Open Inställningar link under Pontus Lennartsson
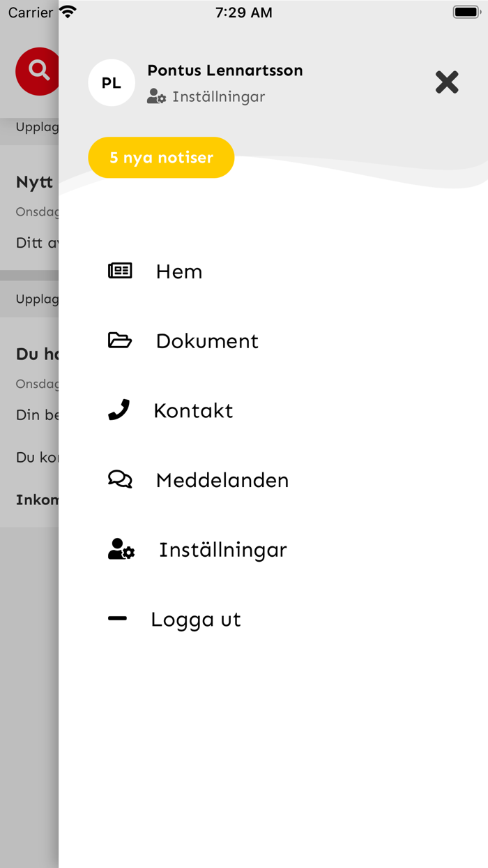 [x=219, y=97]
